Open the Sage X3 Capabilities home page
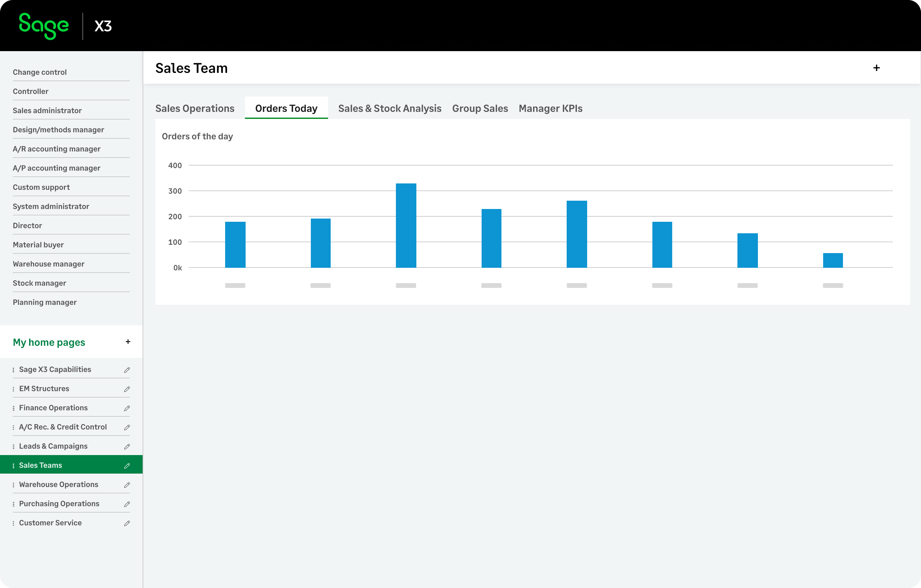This screenshot has height=588, width=921. 55,369
